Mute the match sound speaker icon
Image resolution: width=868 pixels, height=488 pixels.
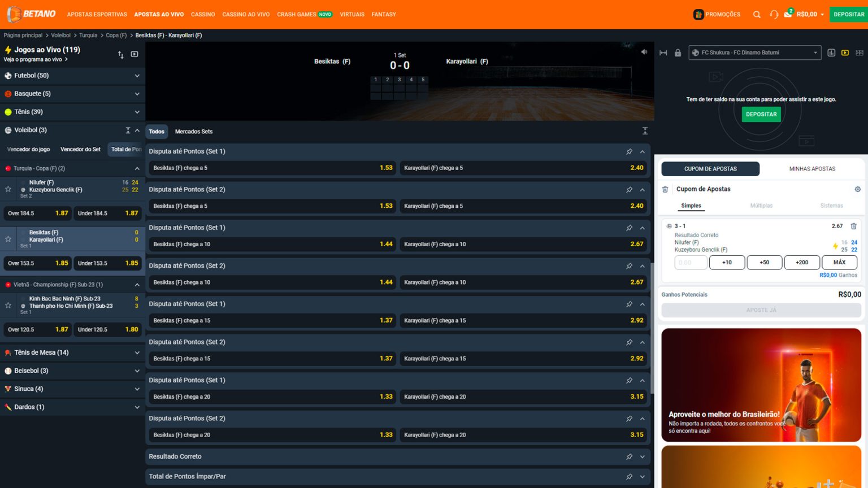[x=644, y=52]
